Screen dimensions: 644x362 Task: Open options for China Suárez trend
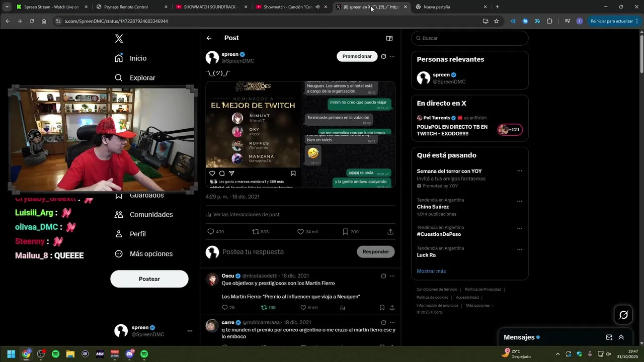520,201
